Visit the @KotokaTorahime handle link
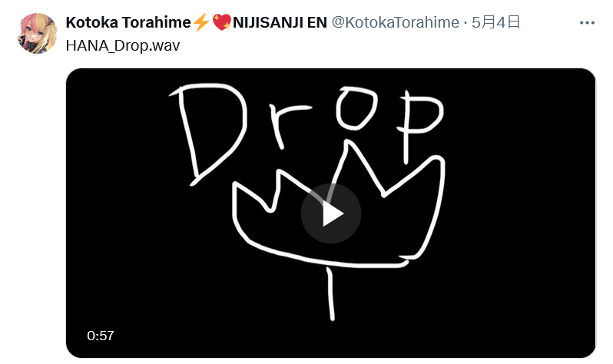 point(396,22)
